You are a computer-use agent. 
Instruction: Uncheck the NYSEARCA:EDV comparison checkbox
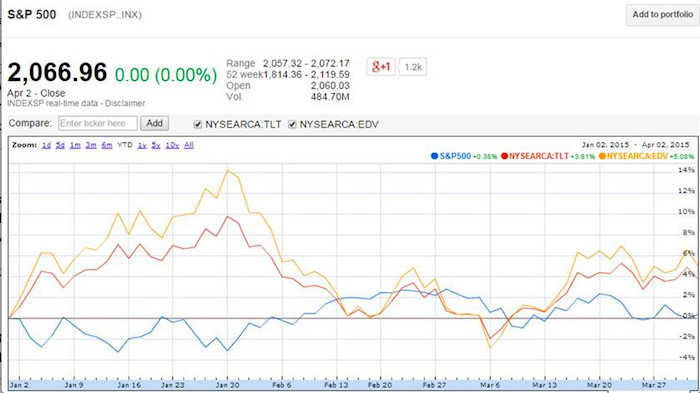[292, 125]
